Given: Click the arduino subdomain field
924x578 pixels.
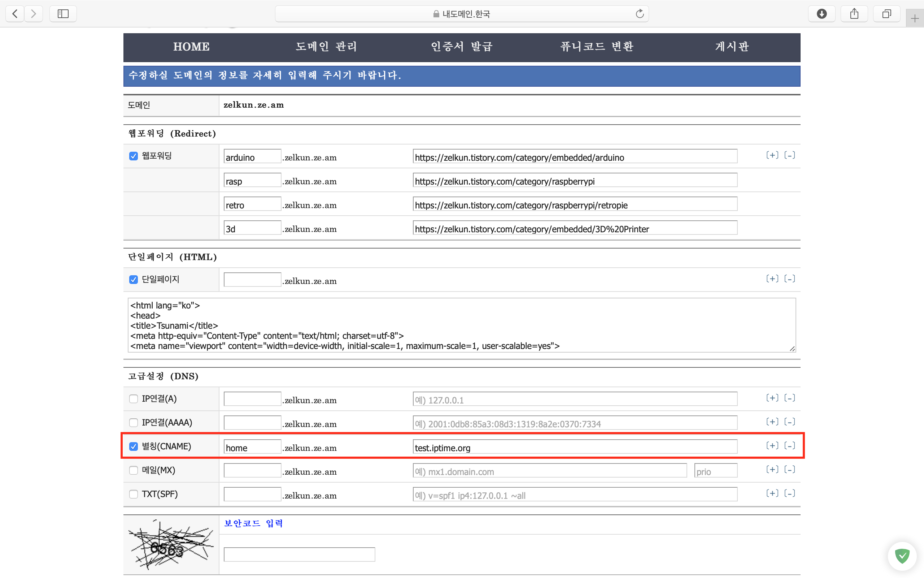Looking at the screenshot, I should [252, 156].
